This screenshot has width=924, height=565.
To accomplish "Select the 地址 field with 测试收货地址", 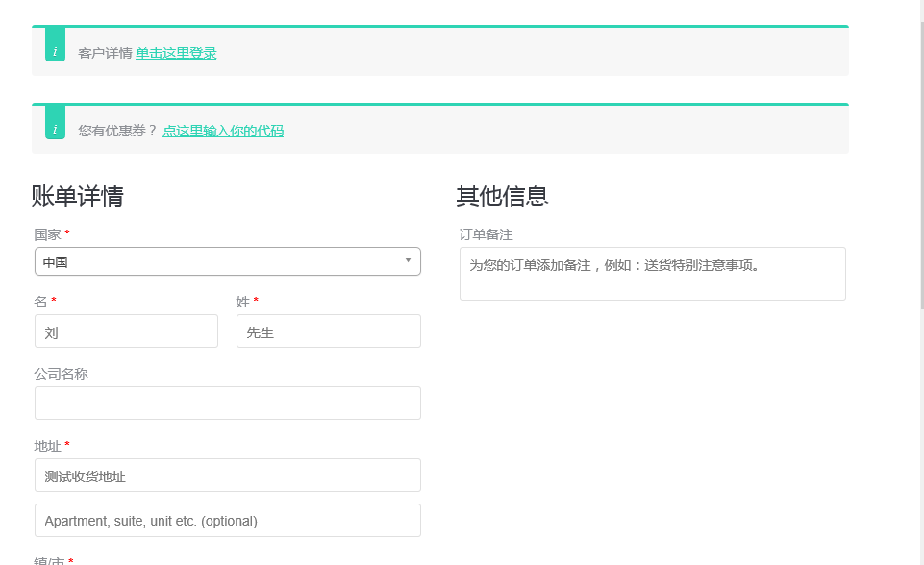I will pos(227,476).
